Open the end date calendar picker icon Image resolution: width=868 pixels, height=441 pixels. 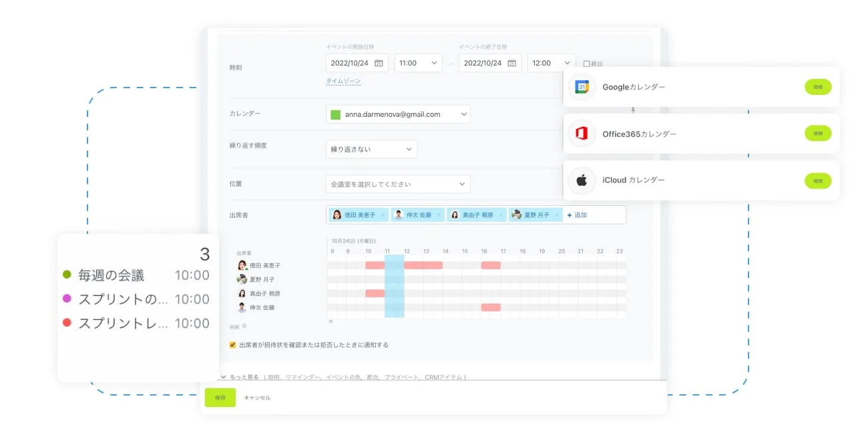[x=512, y=63]
